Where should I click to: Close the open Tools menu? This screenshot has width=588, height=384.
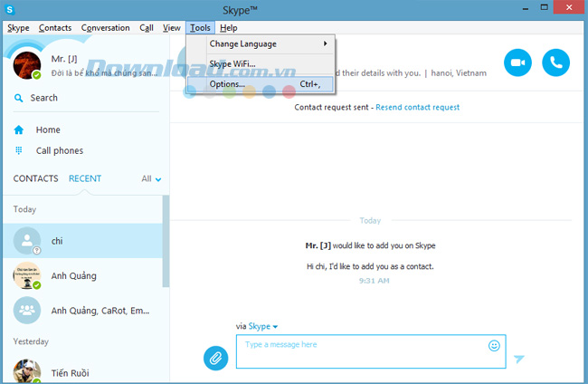tap(200, 28)
